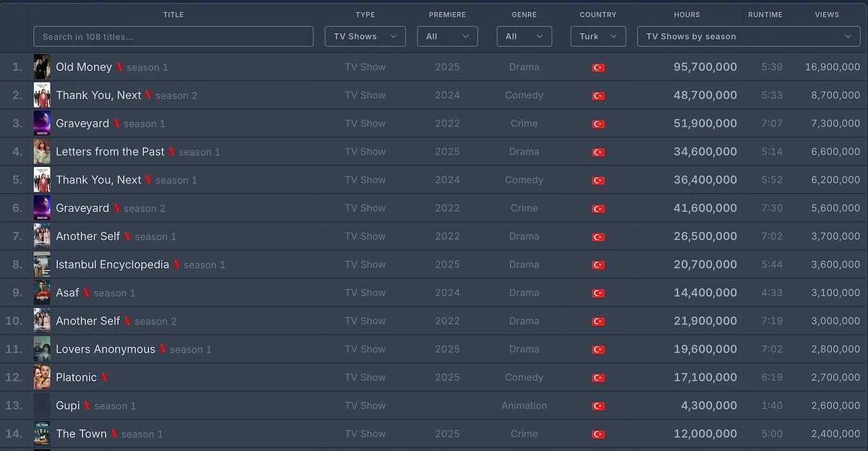Open the Thank You, Next season 2 title
The height and width of the screenshot is (451, 868).
click(98, 95)
